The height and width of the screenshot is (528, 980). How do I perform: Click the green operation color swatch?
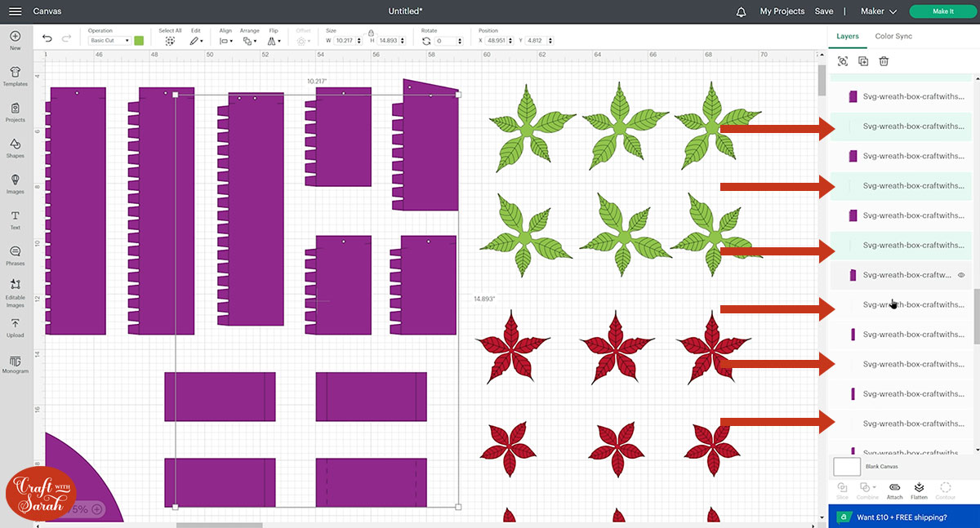(140, 41)
